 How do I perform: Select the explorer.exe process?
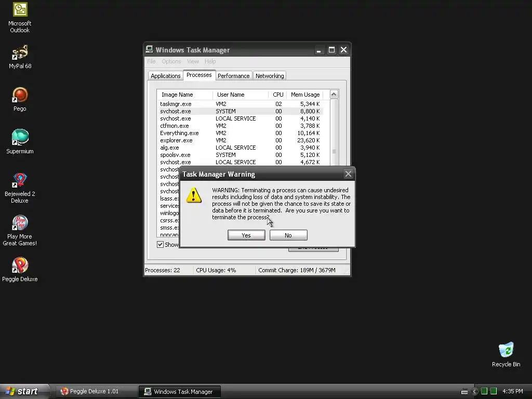point(240,140)
